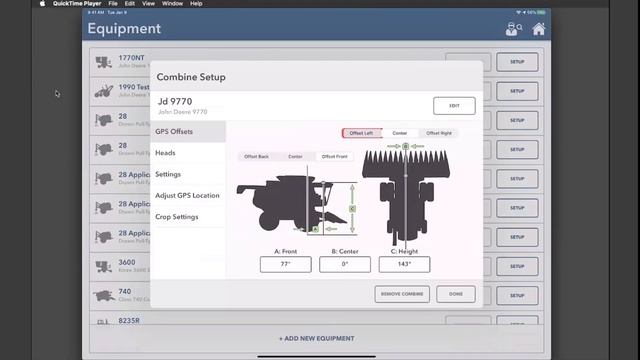
Task: Click Setup button for 1770NT
Action: point(517,62)
